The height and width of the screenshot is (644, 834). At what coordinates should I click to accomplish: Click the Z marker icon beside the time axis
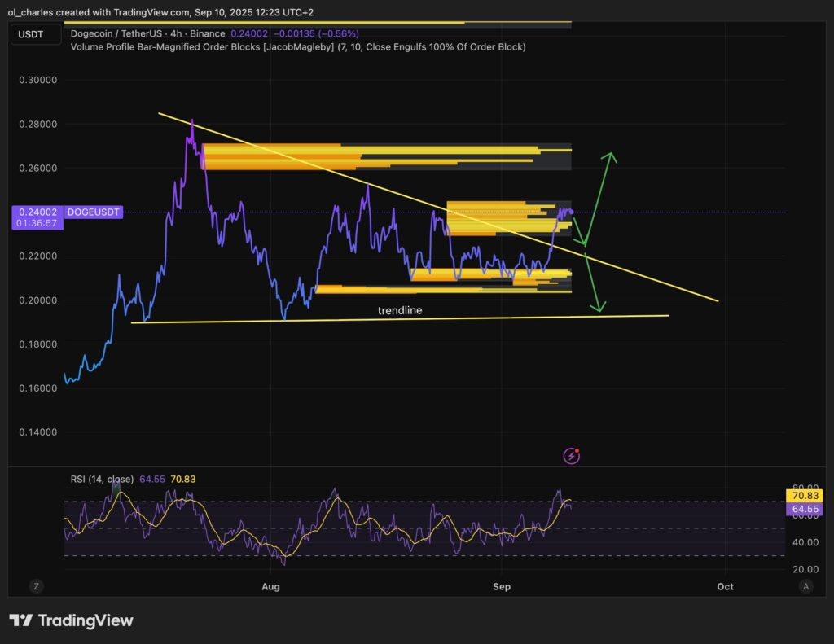[x=35, y=586]
